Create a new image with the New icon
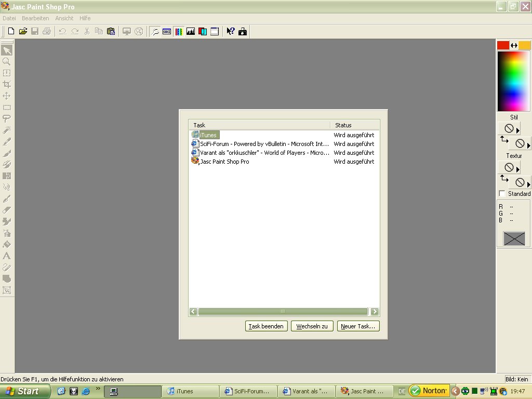 click(11, 32)
